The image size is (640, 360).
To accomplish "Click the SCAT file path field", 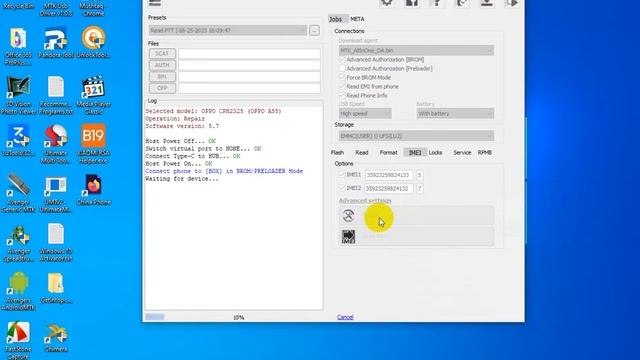I will (x=249, y=54).
